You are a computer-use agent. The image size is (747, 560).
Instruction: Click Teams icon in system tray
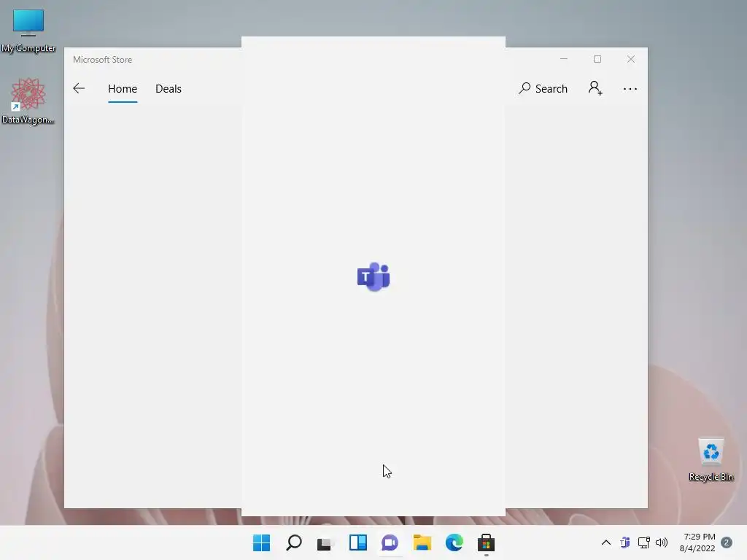click(x=625, y=542)
